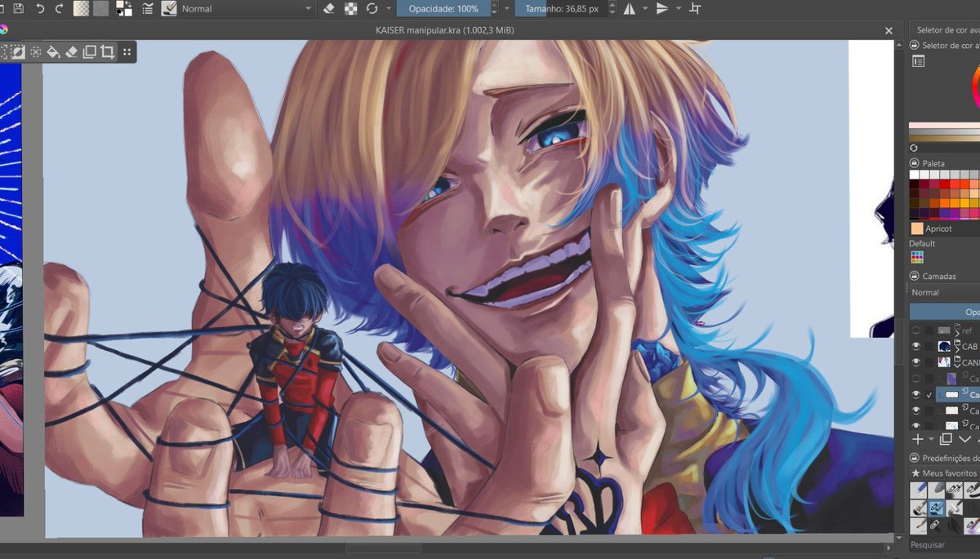The width and height of the screenshot is (980, 559).
Task: Toggle preserve alpha checker icon
Action: (x=350, y=8)
